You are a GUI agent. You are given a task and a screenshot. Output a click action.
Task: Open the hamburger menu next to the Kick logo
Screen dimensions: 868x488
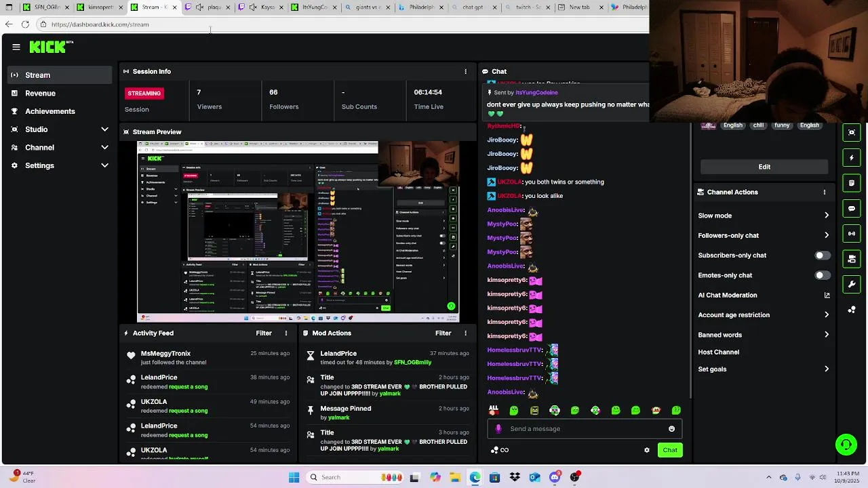click(16, 47)
